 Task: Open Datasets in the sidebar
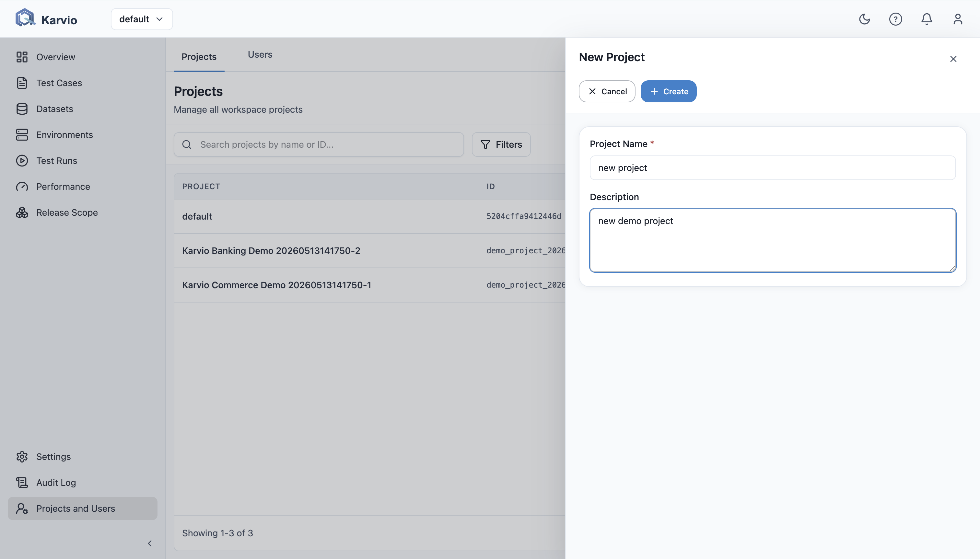pos(83,108)
